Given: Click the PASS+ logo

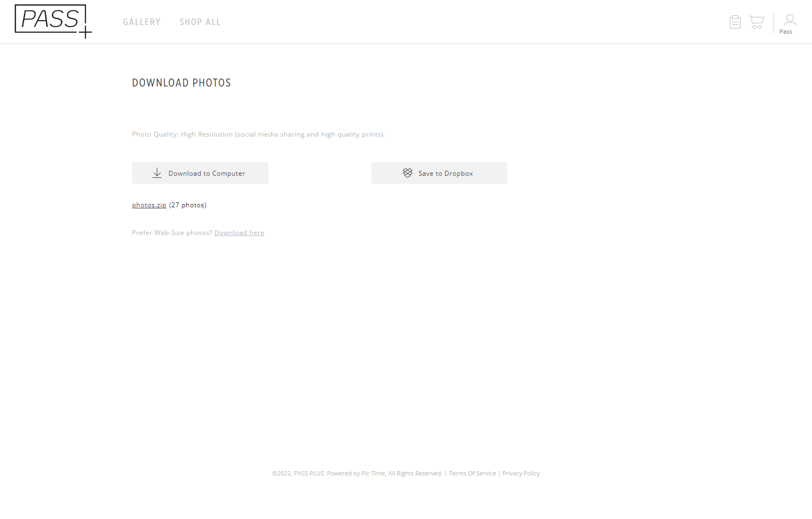Looking at the screenshot, I should (x=53, y=21).
